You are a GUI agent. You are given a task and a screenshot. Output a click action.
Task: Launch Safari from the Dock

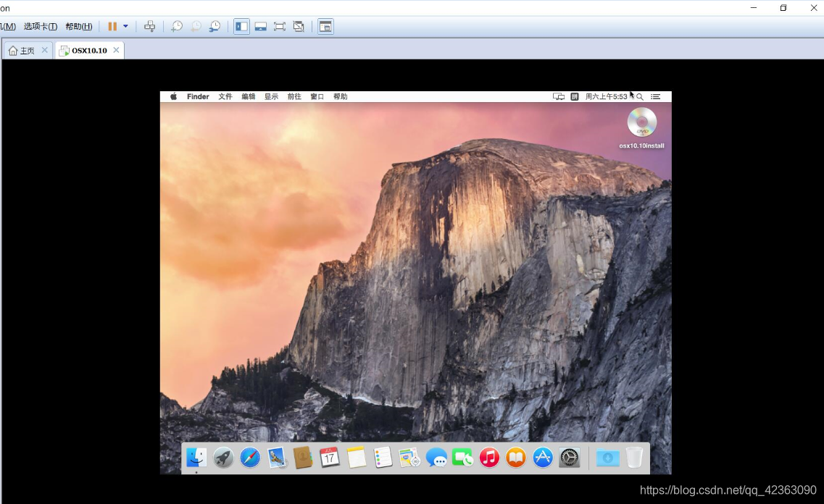250,458
